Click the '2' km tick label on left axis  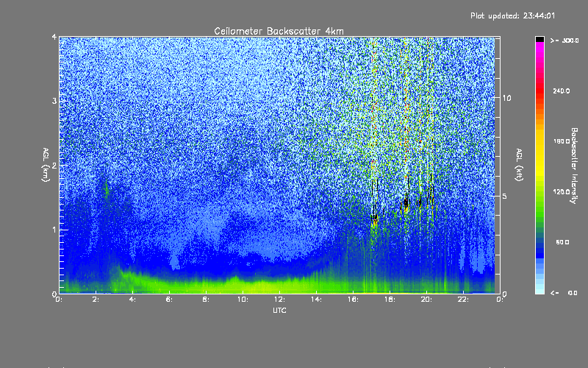(54, 165)
